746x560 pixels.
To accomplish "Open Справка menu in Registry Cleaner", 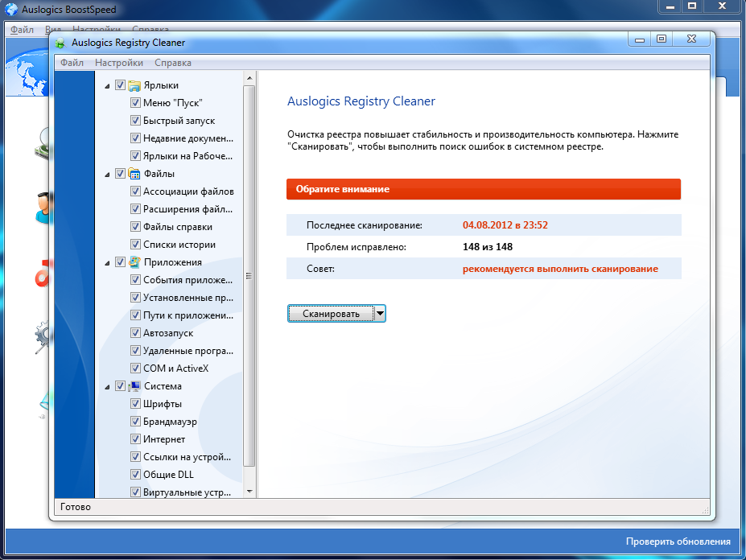I will coord(173,63).
